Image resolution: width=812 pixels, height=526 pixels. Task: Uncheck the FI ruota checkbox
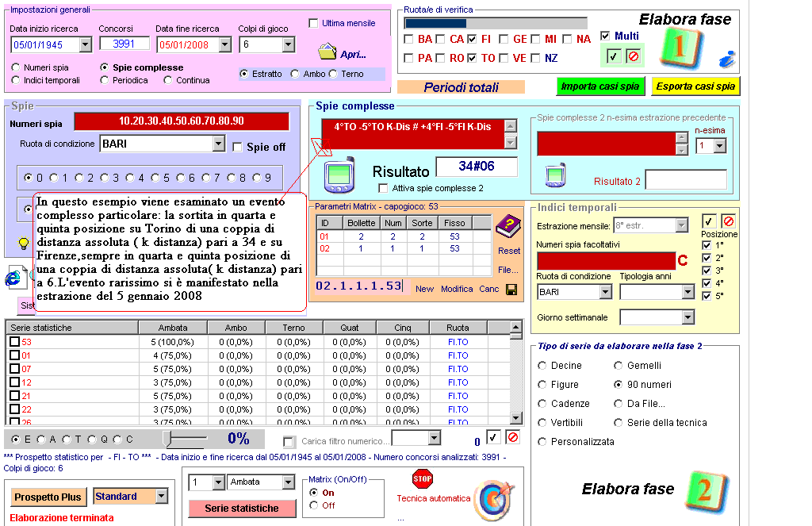click(x=472, y=40)
